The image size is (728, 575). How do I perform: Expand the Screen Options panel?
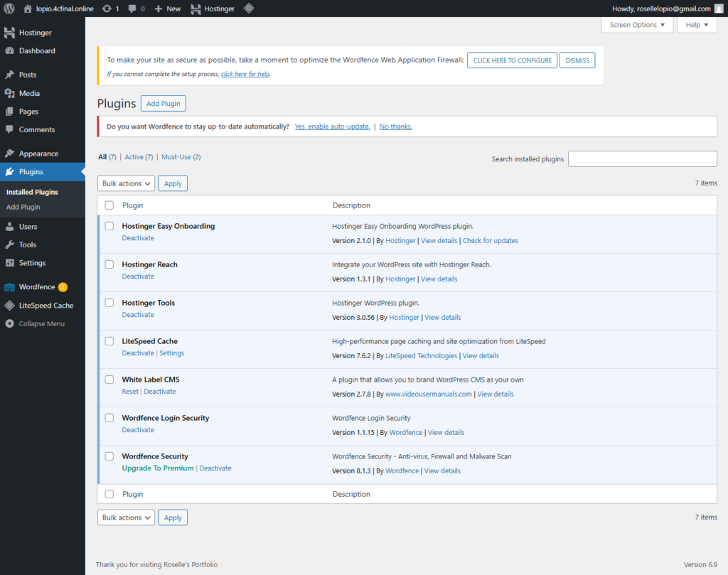[x=637, y=25]
